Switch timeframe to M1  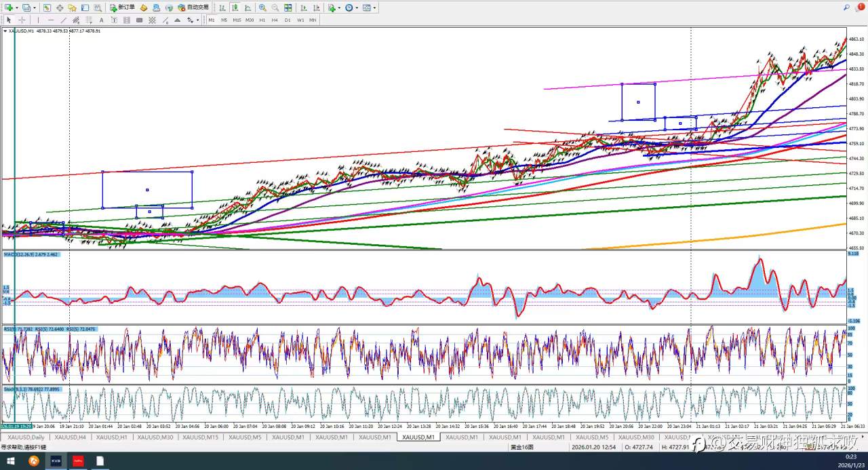click(x=212, y=20)
